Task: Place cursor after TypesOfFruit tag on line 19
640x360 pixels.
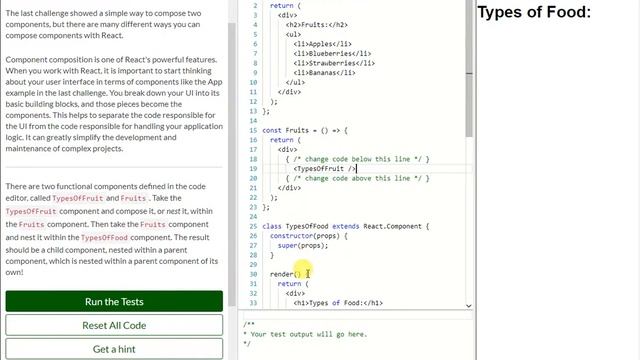Action: (356, 169)
